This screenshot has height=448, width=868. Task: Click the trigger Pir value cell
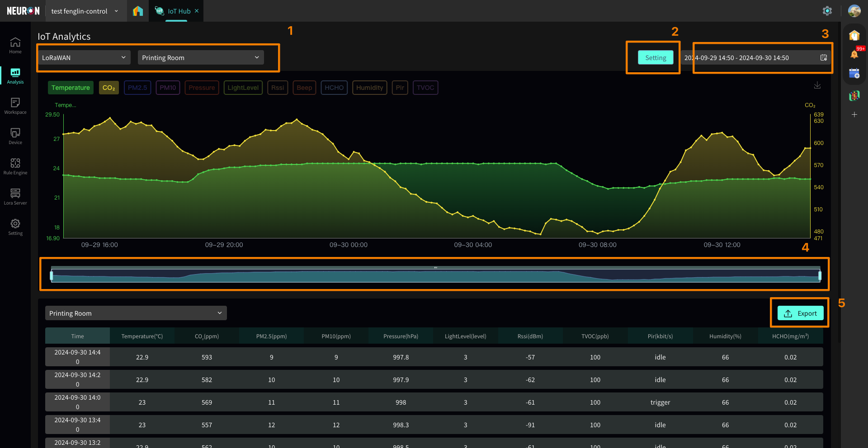[660, 402]
